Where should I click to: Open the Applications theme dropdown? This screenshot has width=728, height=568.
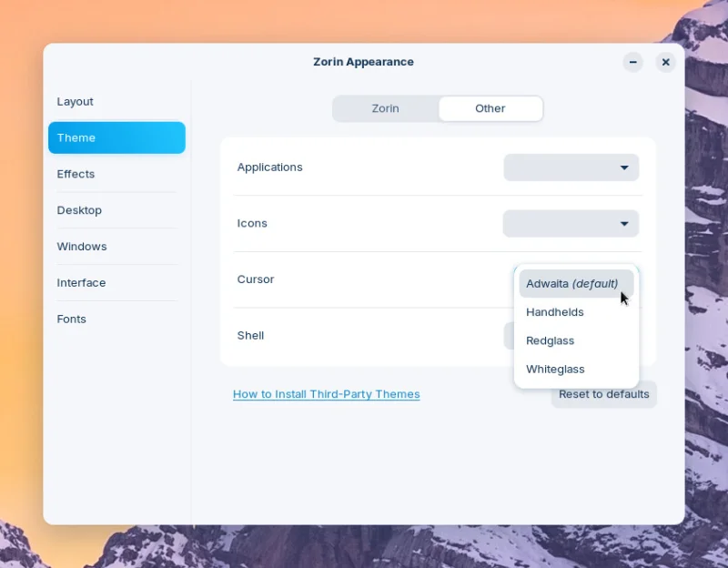click(x=571, y=167)
